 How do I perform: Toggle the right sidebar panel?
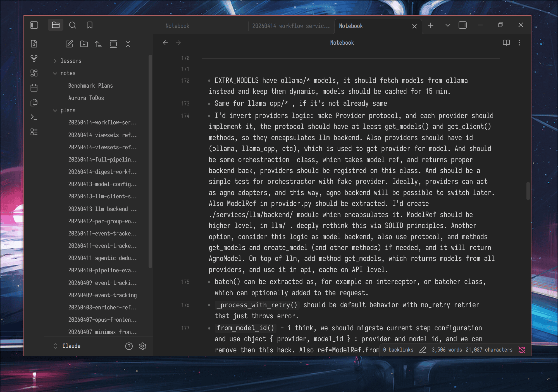[462, 25]
